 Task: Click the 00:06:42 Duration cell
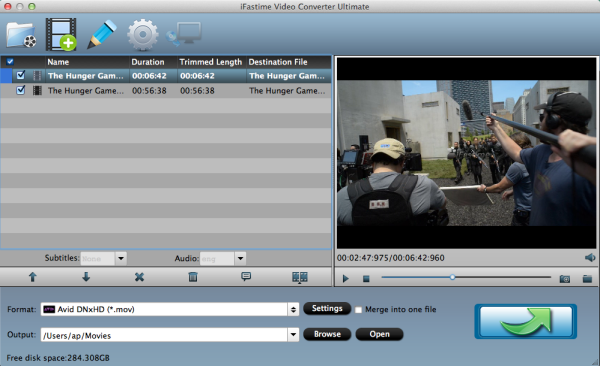coord(149,76)
